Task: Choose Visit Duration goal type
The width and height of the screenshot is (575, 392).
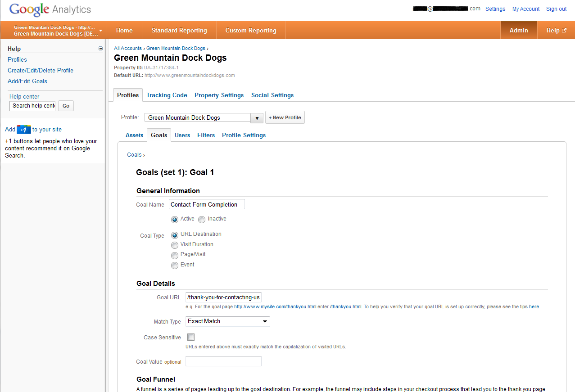Action: coord(175,245)
